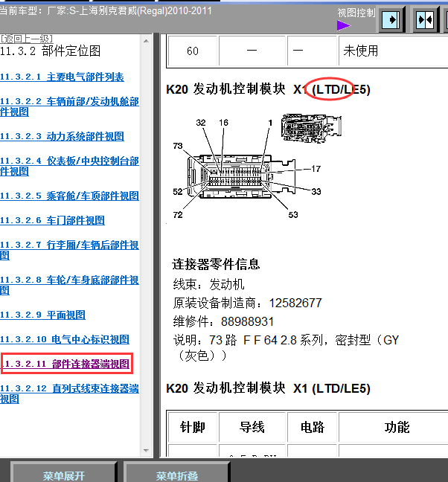Click the 11.3.2 部件定位图 heading

(x=51, y=51)
